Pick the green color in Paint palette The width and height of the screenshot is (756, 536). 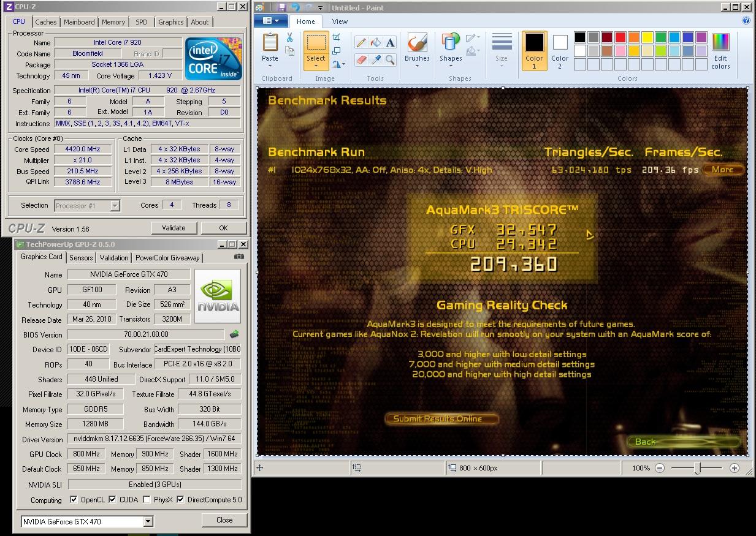click(661, 37)
